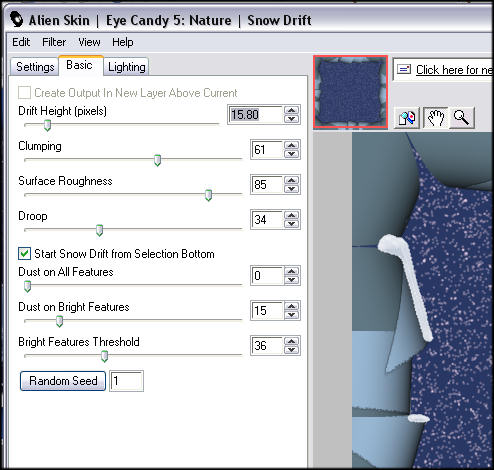Decrease Dust on Bright Features with down arrow
Screen dimensions: 494x470
tap(292, 315)
